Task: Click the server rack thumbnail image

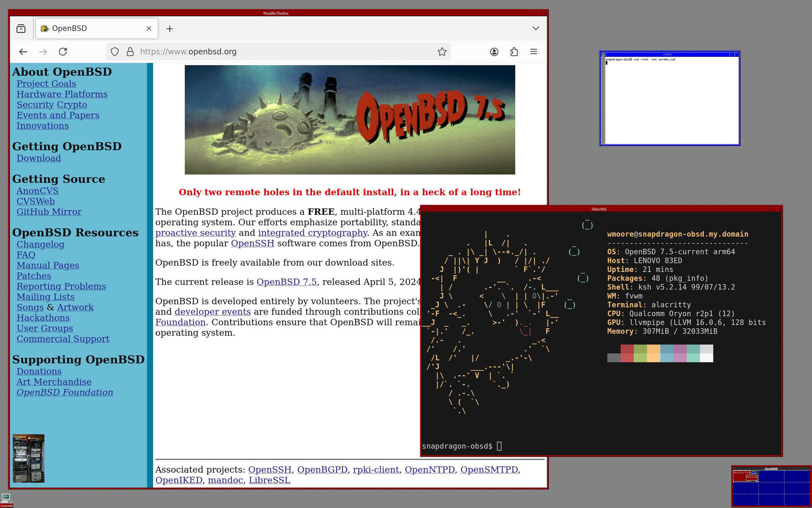Action: pyautogui.click(x=28, y=458)
